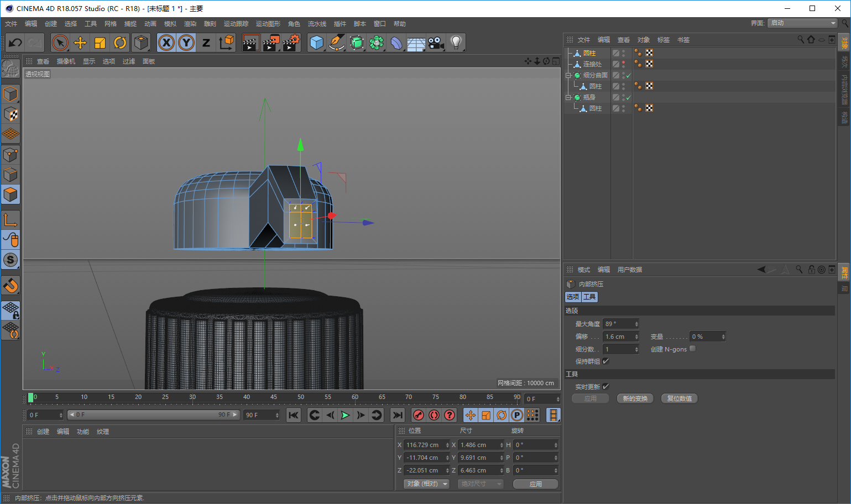Click frame 45 on the timeline ruler

click(x=273, y=397)
